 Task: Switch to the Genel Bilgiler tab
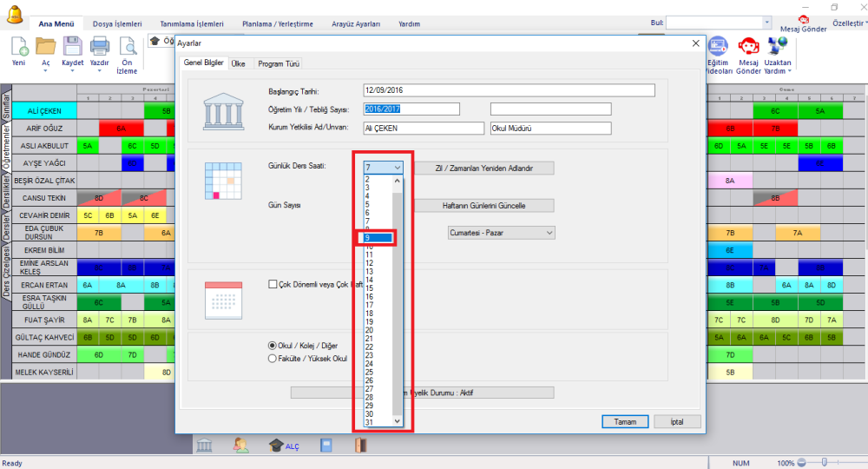(x=204, y=63)
